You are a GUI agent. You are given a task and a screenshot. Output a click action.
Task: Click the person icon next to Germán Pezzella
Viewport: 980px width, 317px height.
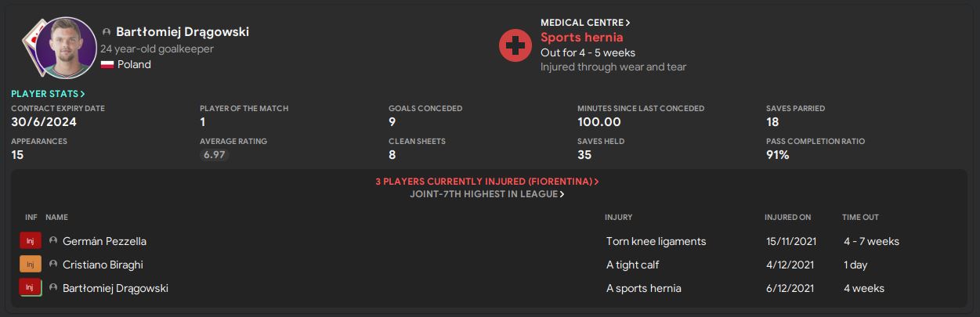click(53, 241)
